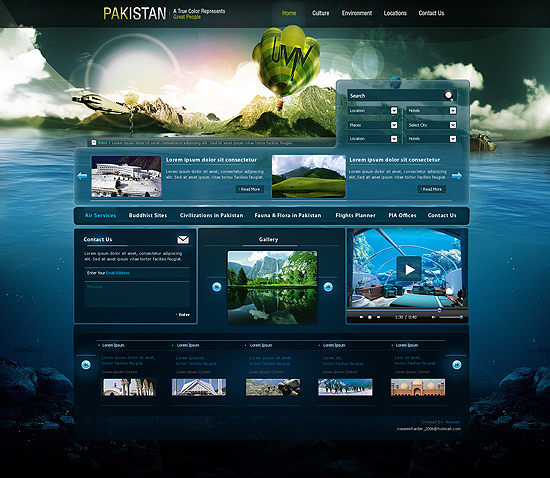
Task: Open the red domed mosque thumbnail
Action: point(418,387)
